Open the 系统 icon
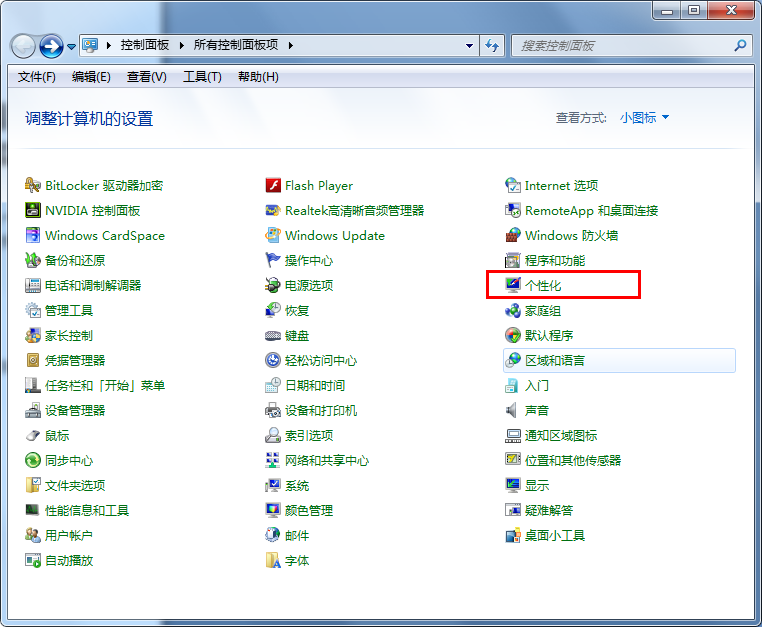The image size is (762, 627). click(273, 485)
